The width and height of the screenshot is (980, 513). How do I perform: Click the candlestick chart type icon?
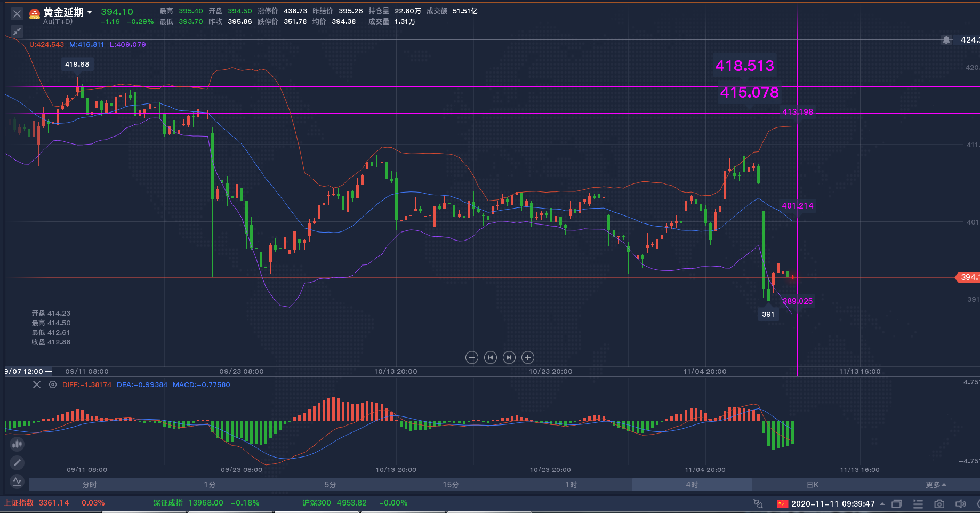pyautogui.click(x=17, y=444)
